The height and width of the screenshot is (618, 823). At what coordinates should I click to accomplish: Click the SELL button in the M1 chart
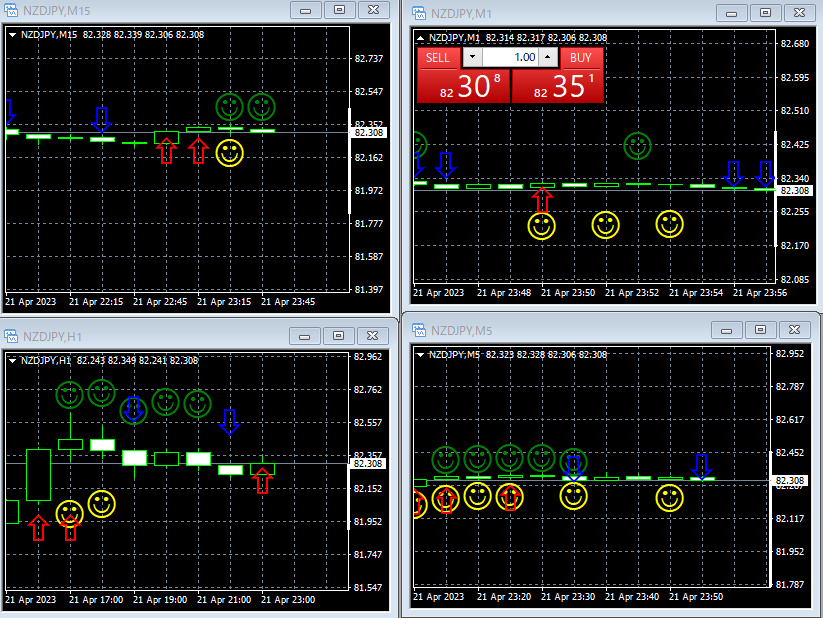(x=438, y=58)
